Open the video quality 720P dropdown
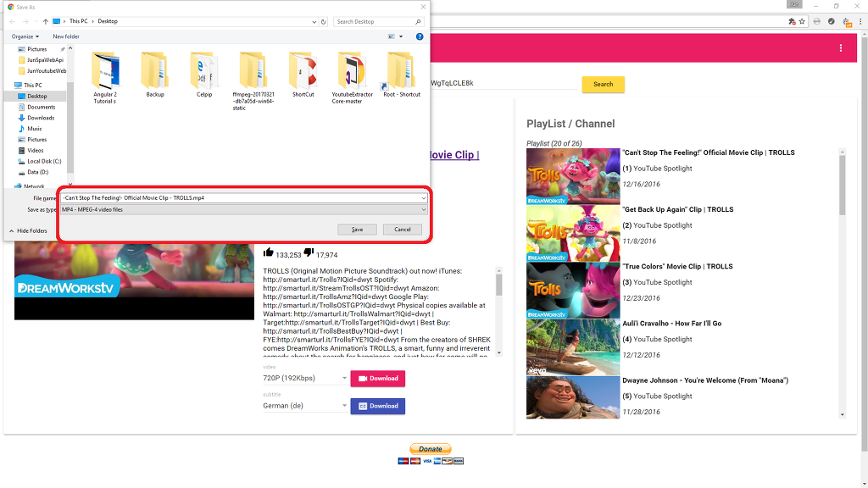 click(305, 379)
